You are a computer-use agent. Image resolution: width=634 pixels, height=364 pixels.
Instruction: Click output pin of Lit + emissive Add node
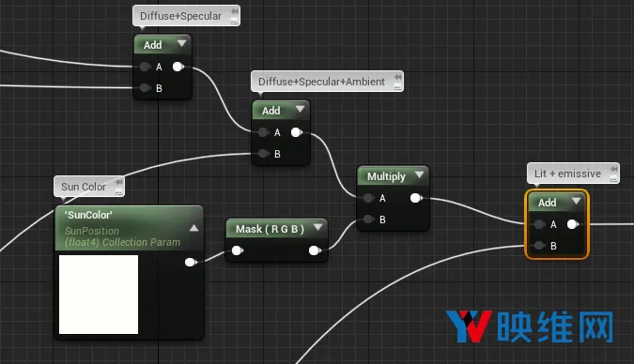pyautogui.click(x=573, y=224)
